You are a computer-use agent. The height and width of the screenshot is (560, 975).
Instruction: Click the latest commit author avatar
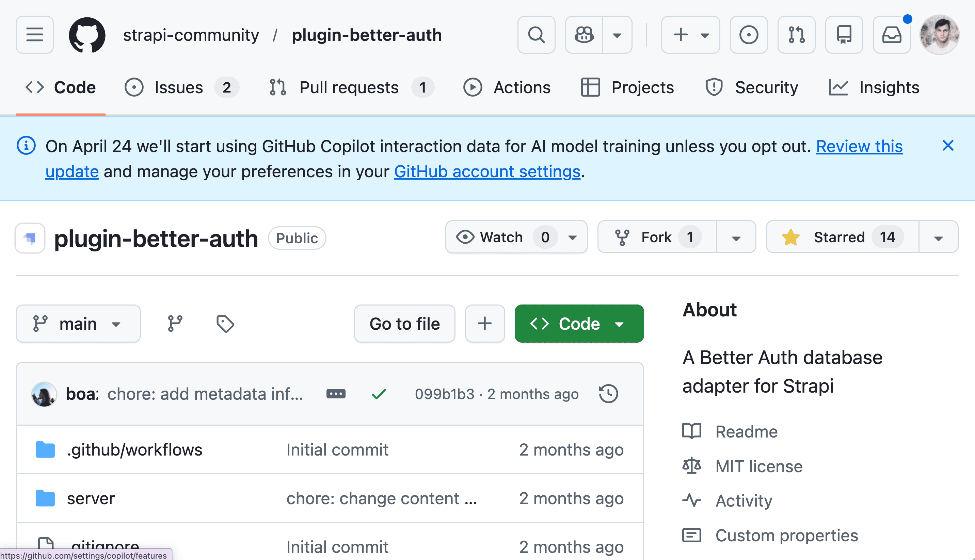pos(44,394)
